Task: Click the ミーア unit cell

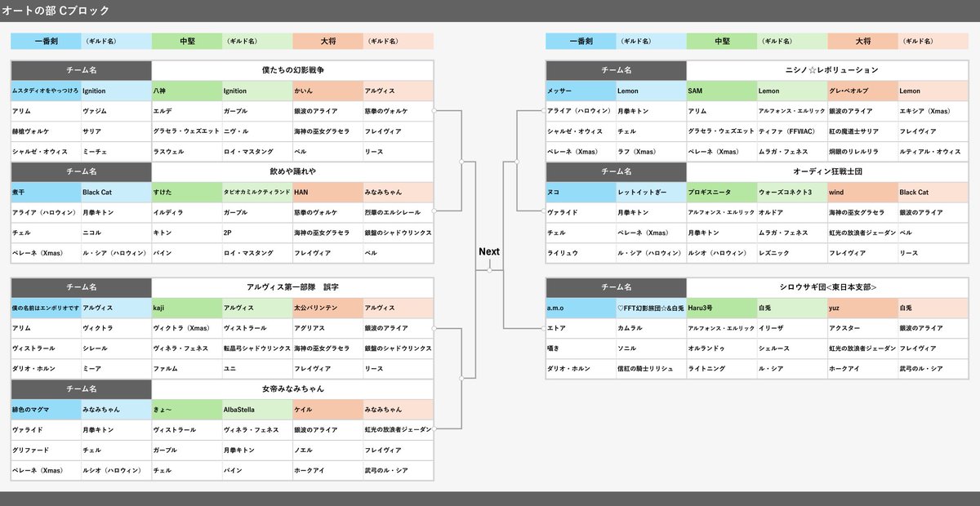Action: point(116,368)
